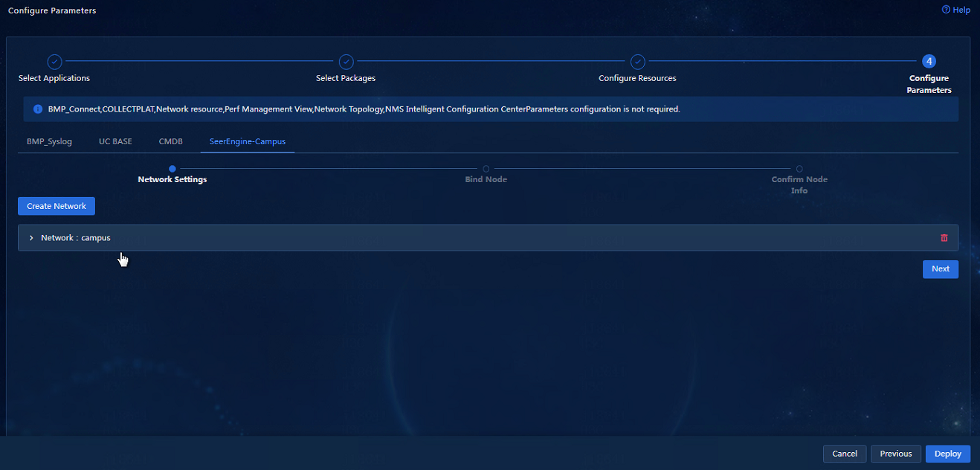Click the Configure Resources step label
This screenshot has width=980, height=470.
click(x=637, y=78)
